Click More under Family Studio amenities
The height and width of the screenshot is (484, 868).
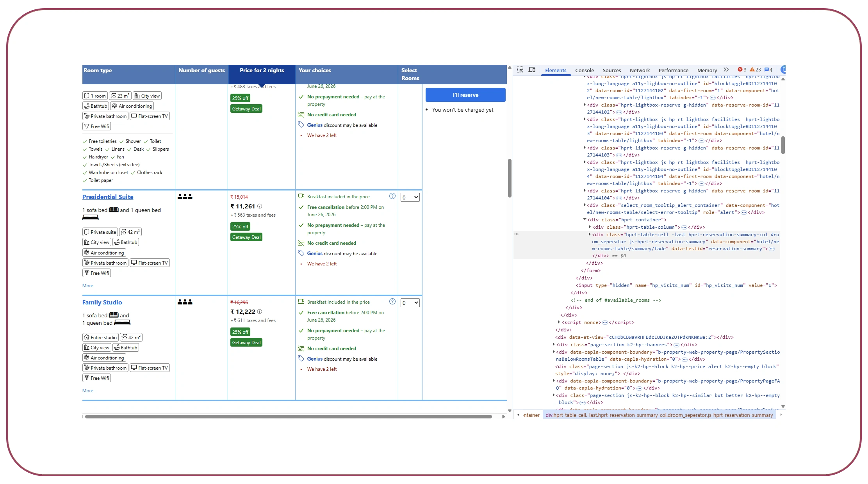pyautogui.click(x=87, y=391)
